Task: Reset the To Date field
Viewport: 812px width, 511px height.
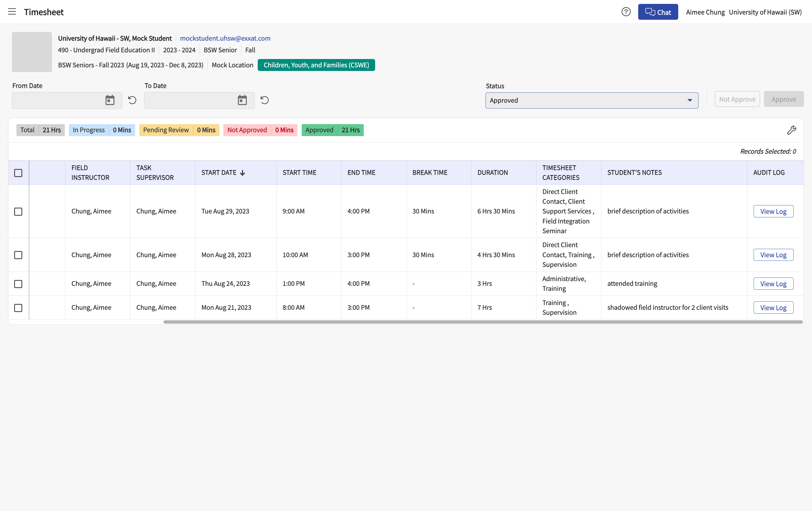Action: pos(265,100)
